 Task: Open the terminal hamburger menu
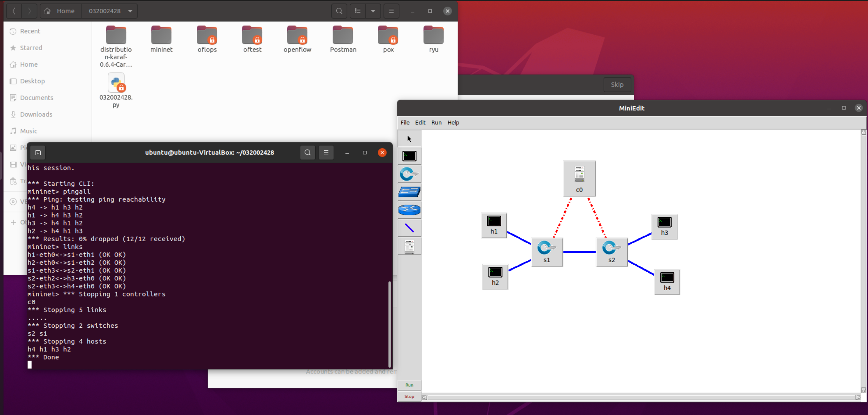click(x=326, y=152)
